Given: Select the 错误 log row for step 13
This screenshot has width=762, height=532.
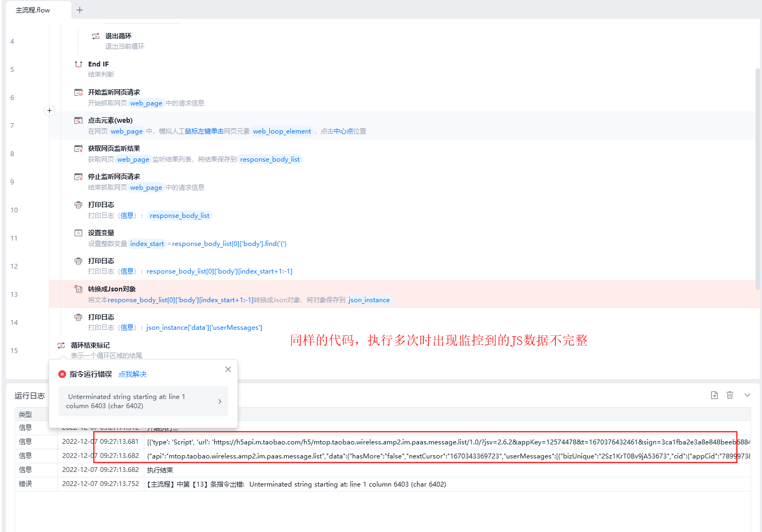Looking at the screenshot, I should click(x=382, y=484).
